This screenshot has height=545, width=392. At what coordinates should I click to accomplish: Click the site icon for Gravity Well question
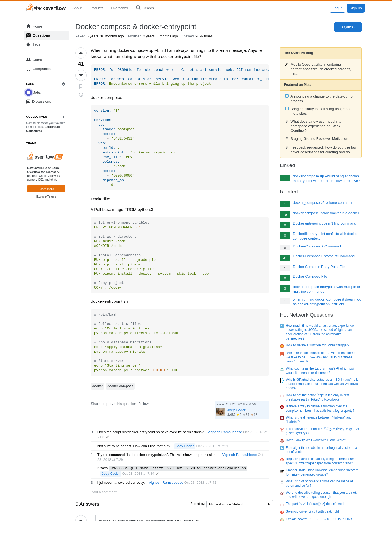click(x=282, y=441)
